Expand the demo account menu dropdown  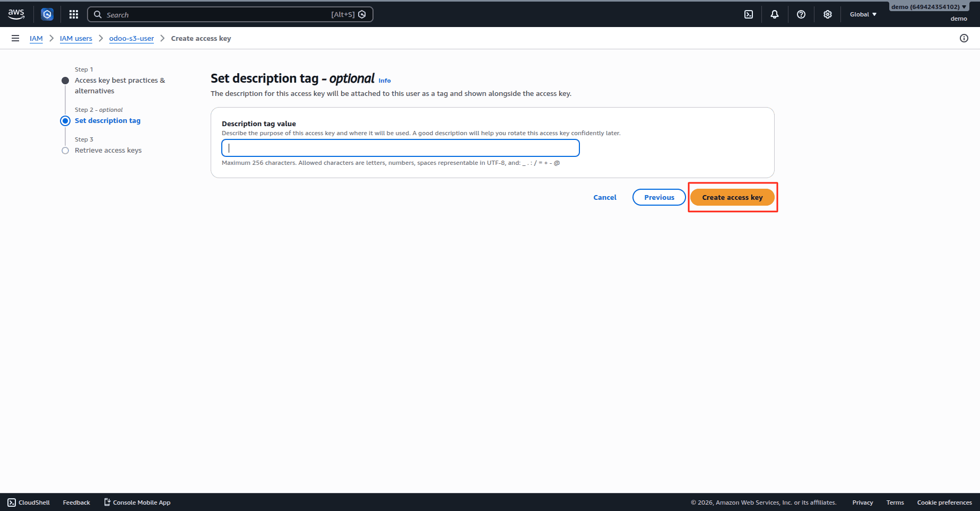point(929,7)
